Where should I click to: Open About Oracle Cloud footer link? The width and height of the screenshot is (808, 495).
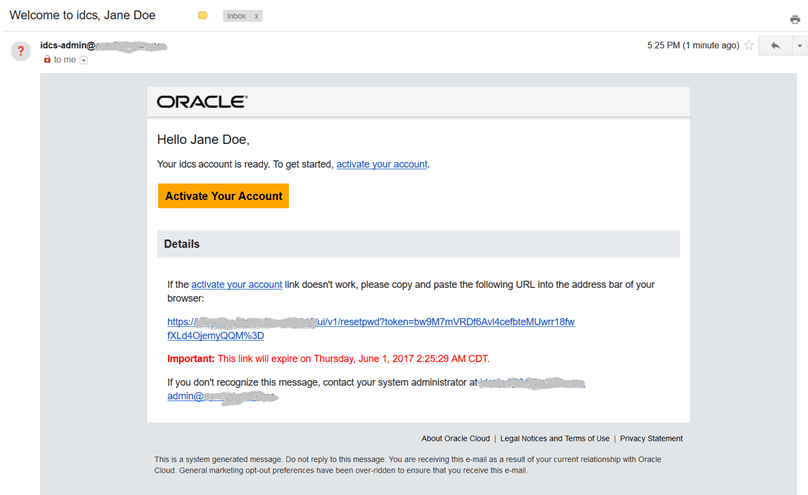pos(455,438)
